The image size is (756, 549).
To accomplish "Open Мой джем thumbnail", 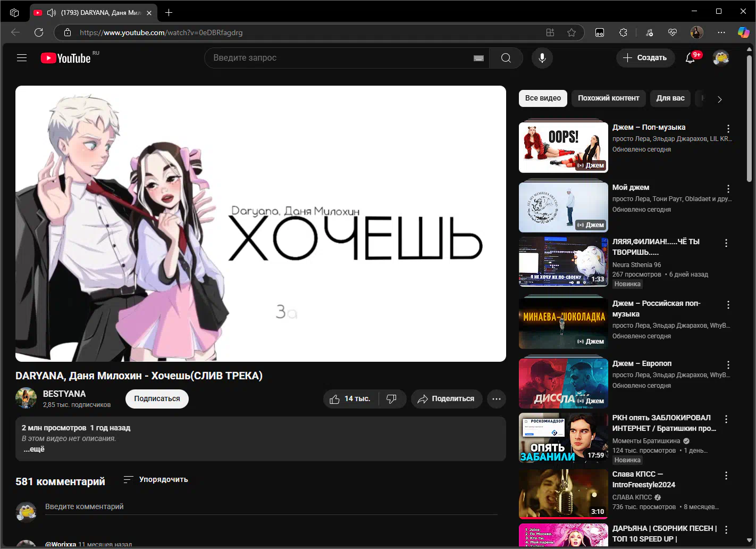I will click(x=564, y=207).
